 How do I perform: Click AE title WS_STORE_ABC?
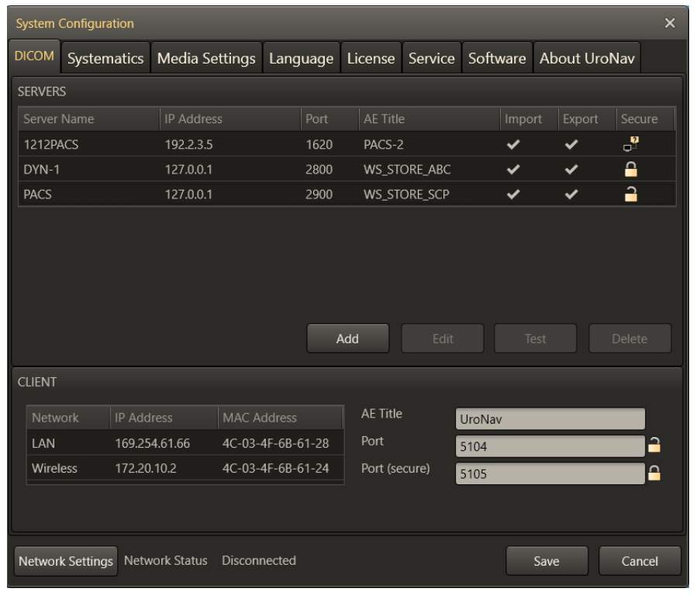click(407, 170)
